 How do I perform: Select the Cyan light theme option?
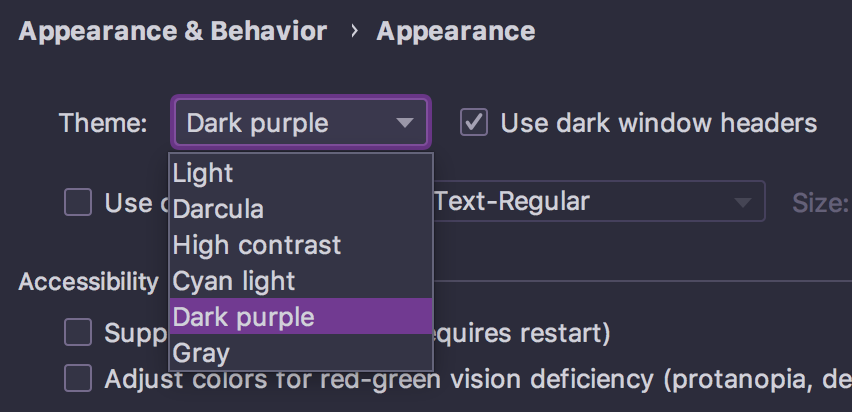coord(300,281)
